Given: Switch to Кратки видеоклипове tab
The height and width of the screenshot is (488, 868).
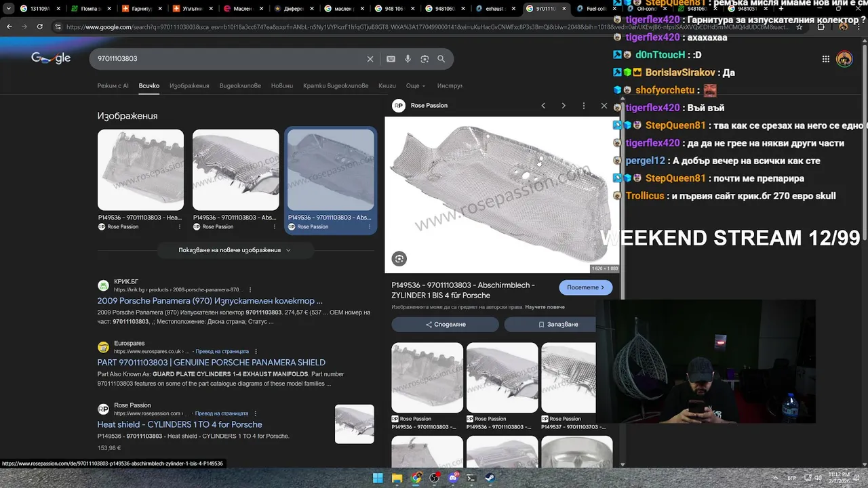Looking at the screenshot, I should [x=336, y=86].
